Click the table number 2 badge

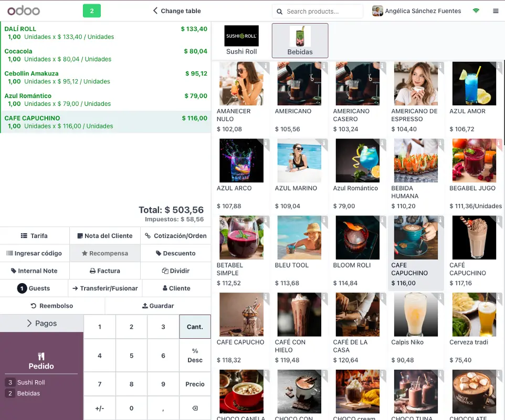click(x=92, y=11)
